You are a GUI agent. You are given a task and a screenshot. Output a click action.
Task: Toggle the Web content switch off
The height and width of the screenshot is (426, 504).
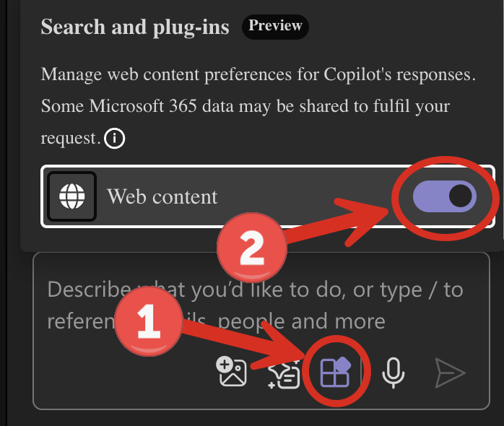coord(444,196)
